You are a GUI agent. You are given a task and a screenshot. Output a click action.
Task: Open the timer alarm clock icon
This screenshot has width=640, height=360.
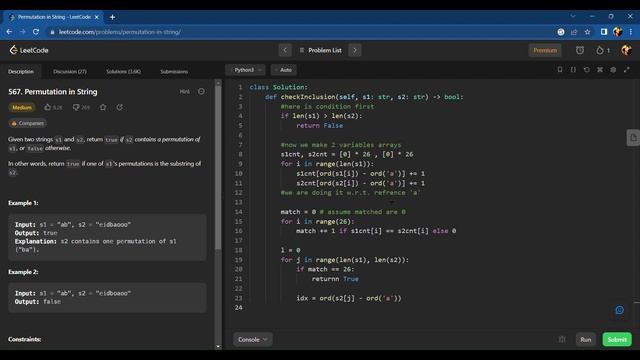[x=580, y=50]
